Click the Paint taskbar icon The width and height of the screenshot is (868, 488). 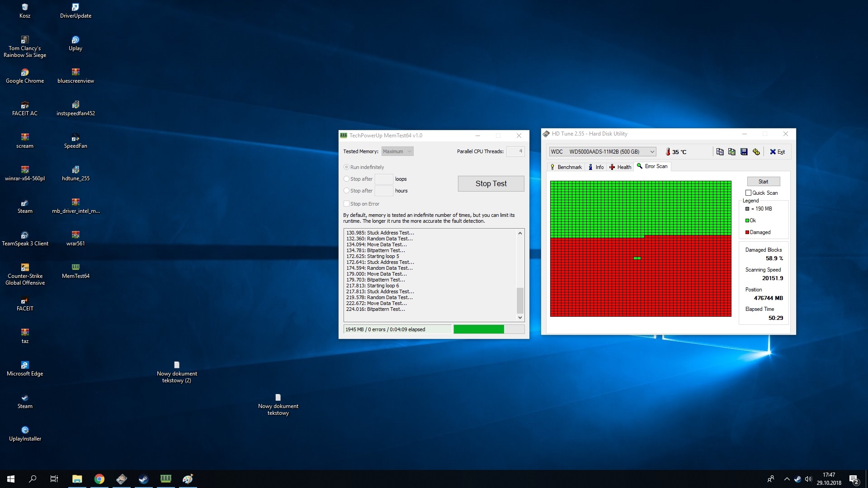coord(188,479)
